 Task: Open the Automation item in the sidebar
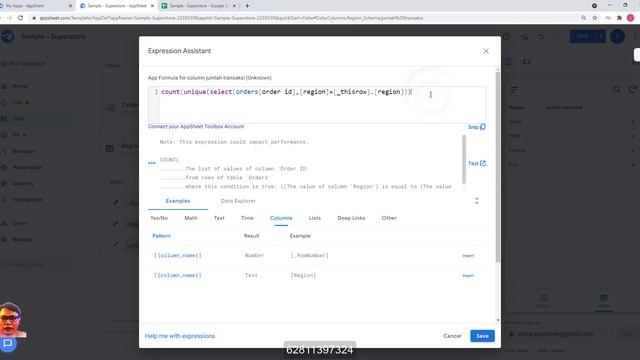(27, 167)
